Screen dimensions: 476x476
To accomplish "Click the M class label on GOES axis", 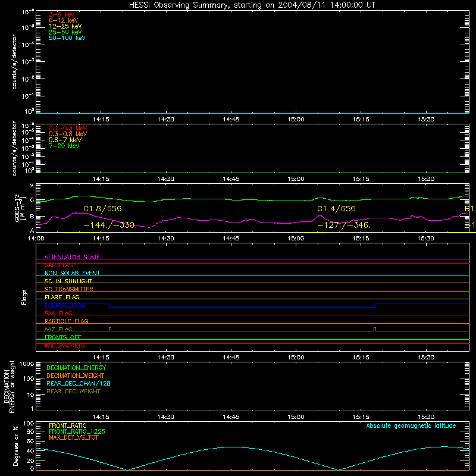I will (x=32, y=186).
